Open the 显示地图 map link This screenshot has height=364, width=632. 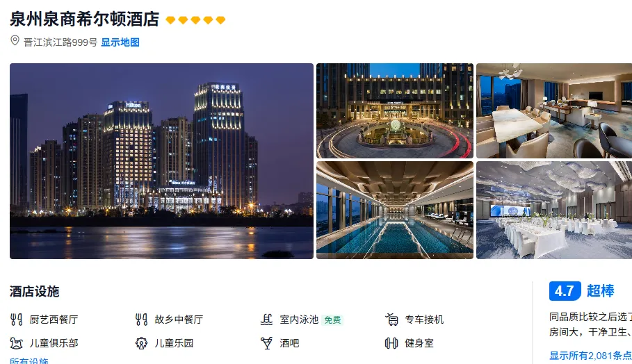coord(120,42)
